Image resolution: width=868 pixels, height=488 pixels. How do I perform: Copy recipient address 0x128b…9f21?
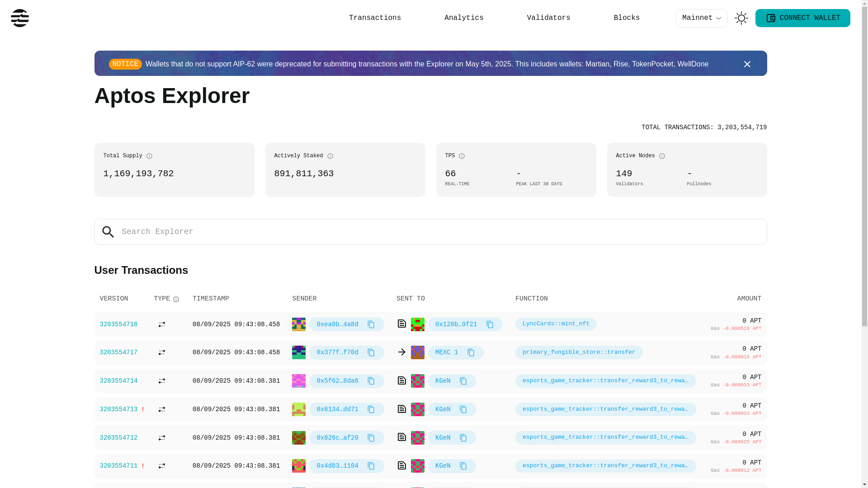point(490,324)
